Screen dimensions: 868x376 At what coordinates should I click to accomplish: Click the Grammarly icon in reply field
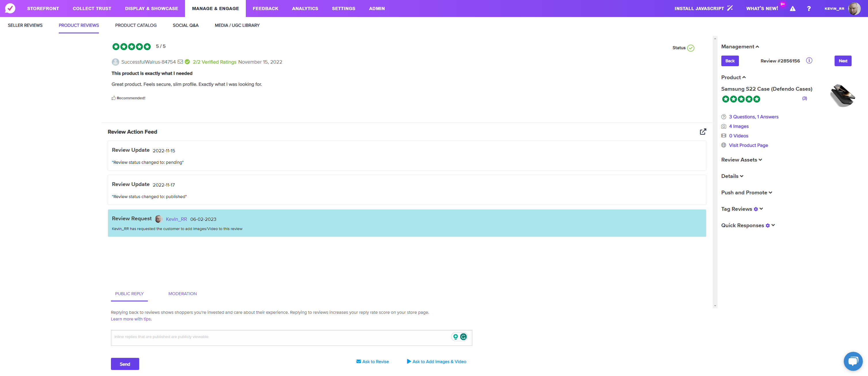tap(464, 337)
